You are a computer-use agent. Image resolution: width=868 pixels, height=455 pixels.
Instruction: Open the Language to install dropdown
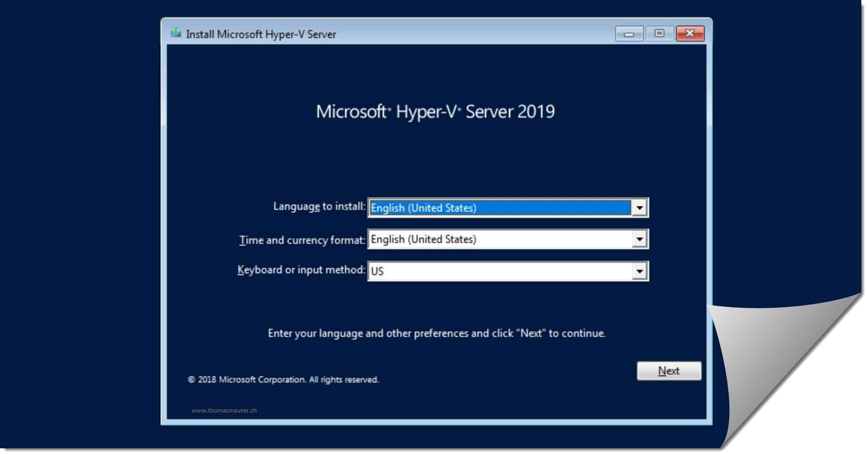[x=508, y=208]
